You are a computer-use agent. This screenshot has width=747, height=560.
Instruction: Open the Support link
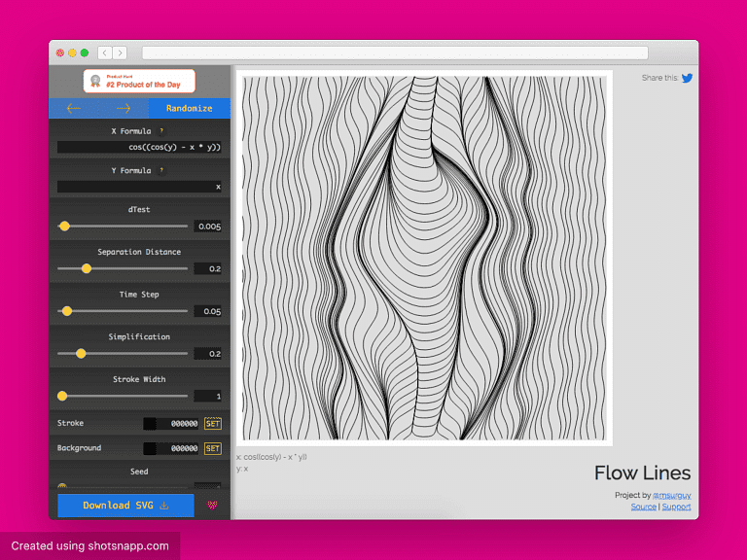coord(677,507)
